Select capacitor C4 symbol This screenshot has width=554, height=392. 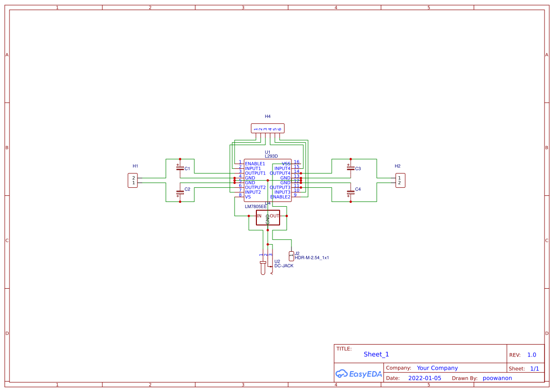click(x=351, y=192)
